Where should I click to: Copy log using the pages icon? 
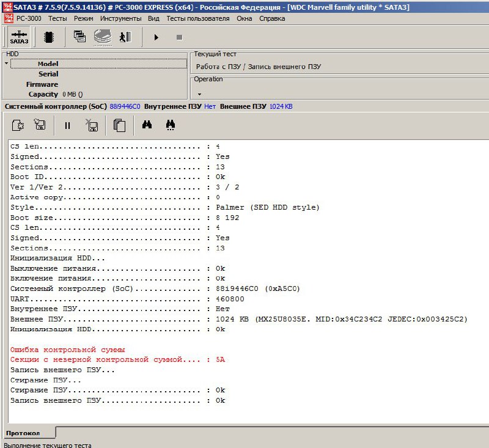(x=120, y=125)
